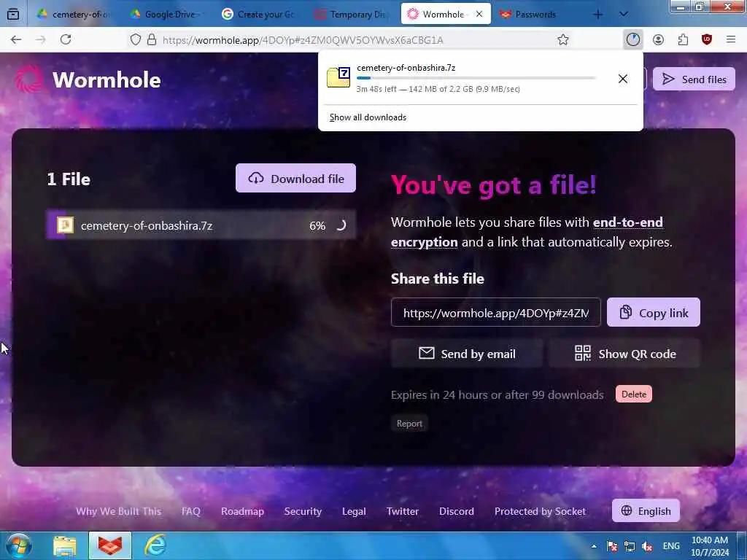Open the Windows Start menu
The width and height of the screenshot is (747, 560).
tap(19, 545)
